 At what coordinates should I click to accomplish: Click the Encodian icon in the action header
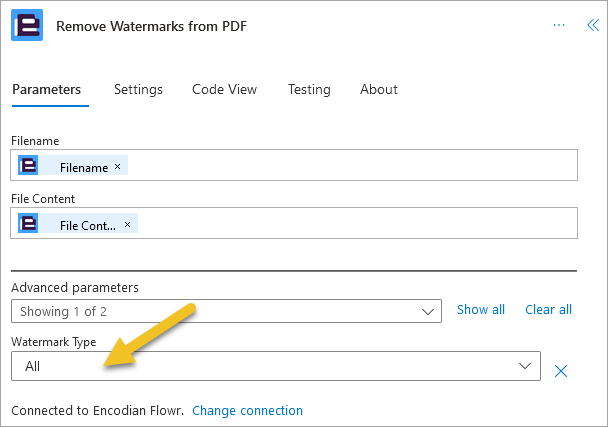click(27, 25)
